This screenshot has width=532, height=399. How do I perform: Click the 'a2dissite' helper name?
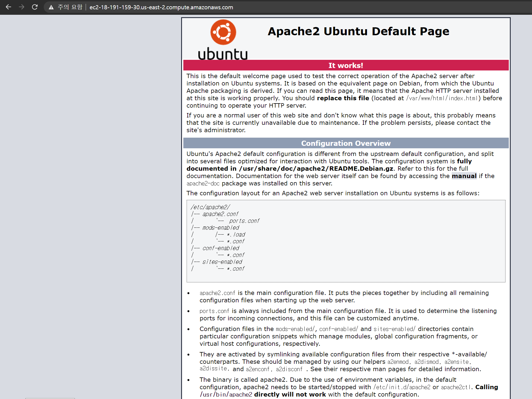point(213,368)
